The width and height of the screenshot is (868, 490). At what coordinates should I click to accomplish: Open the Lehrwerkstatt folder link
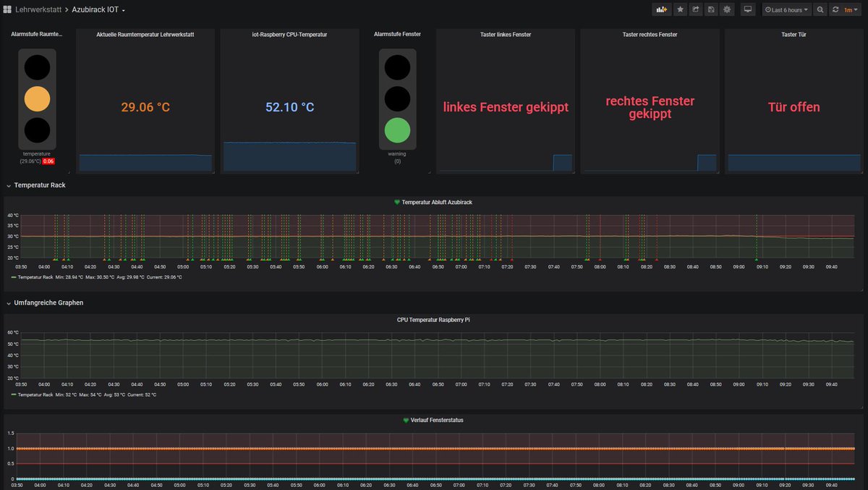(x=38, y=10)
